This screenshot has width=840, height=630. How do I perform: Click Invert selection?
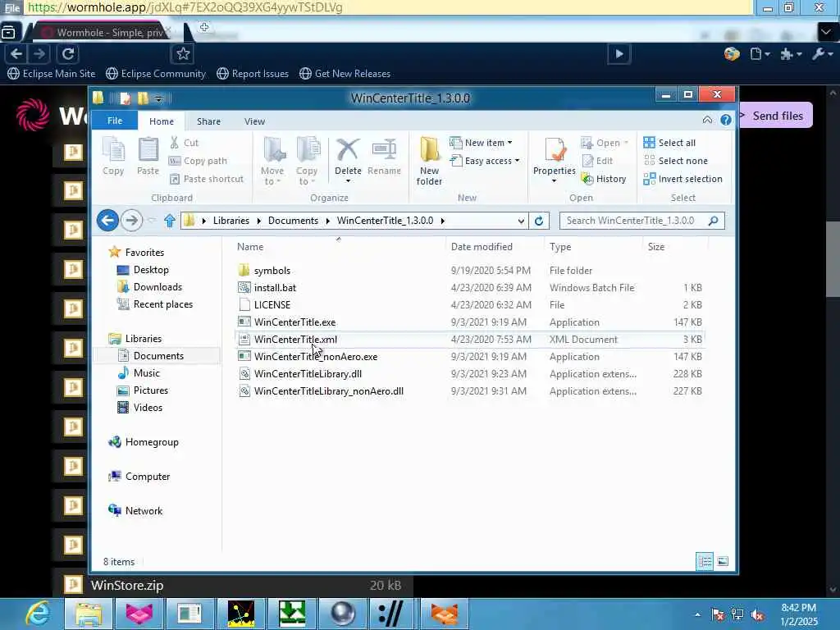683,179
